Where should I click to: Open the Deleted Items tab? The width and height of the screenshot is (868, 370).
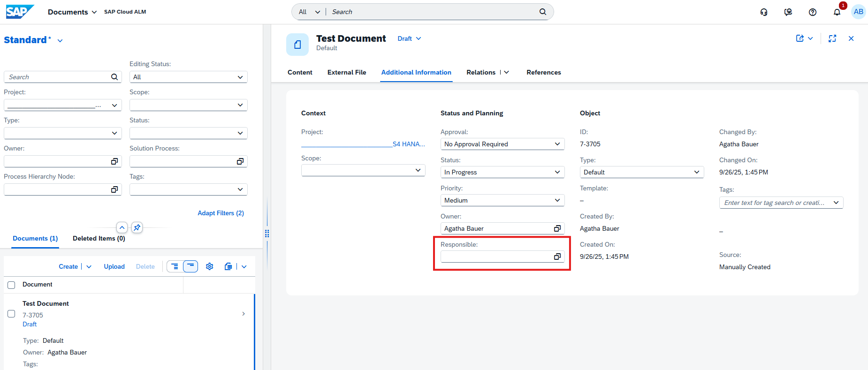99,238
